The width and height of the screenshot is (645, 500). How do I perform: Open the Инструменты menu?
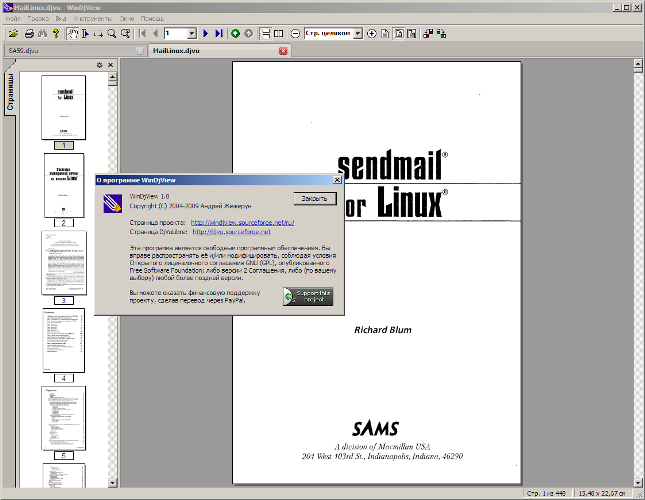[x=93, y=19]
